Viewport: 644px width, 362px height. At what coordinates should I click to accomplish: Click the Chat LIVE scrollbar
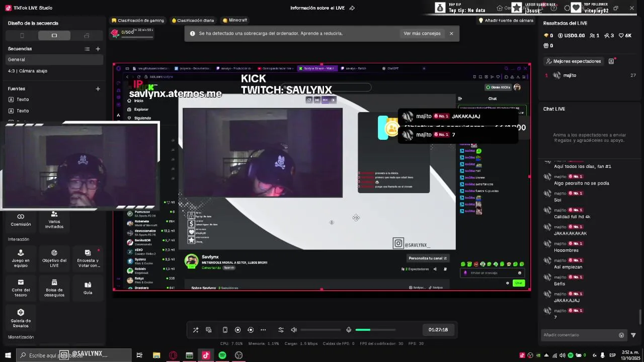pos(640,317)
